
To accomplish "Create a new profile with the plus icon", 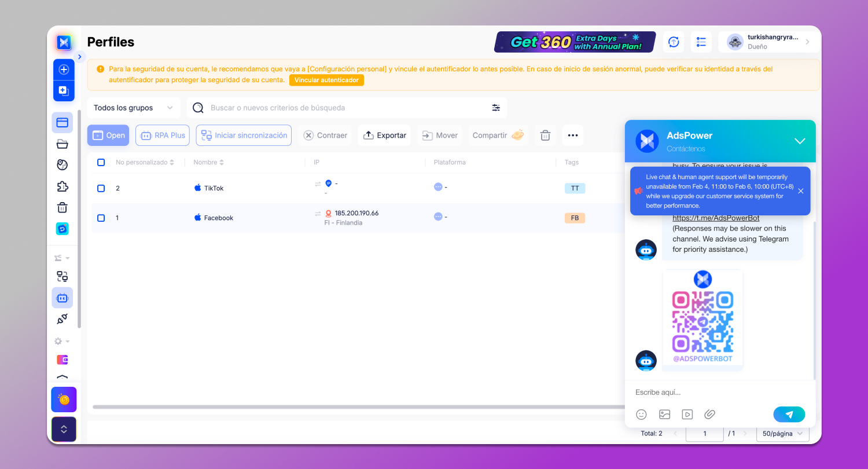I will [64, 69].
